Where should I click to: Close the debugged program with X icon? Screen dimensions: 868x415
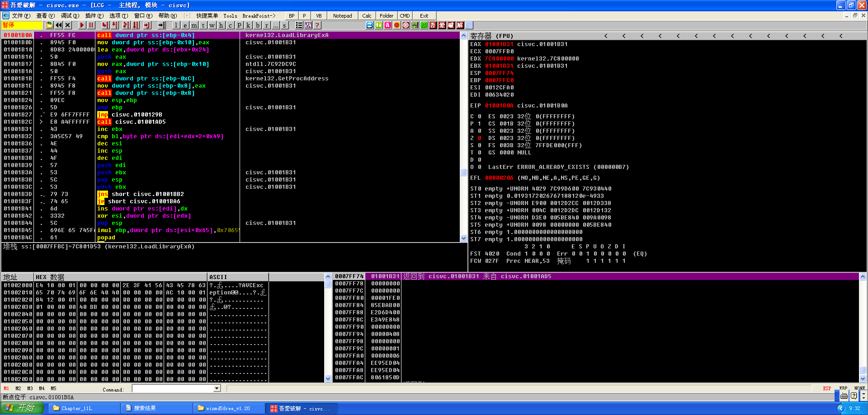pyautogui.click(x=68, y=25)
